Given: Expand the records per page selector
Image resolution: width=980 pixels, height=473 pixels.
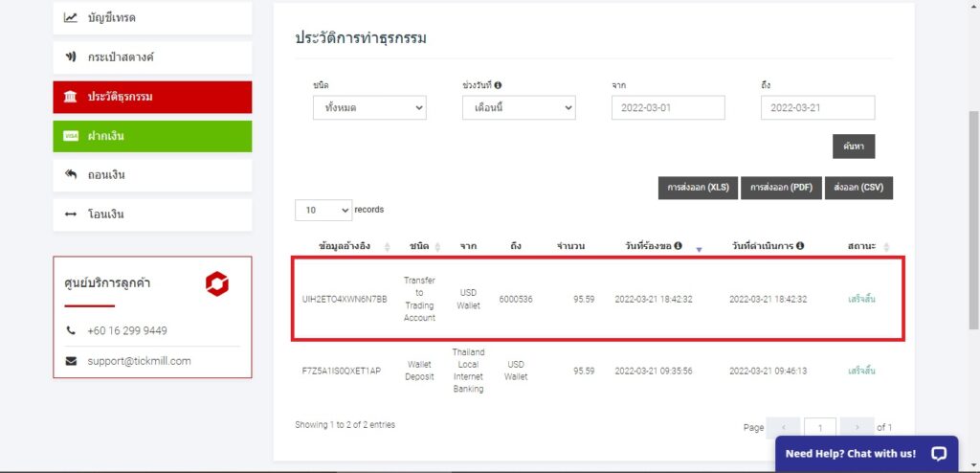Looking at the screenshot, I should [x=323, y=210].
